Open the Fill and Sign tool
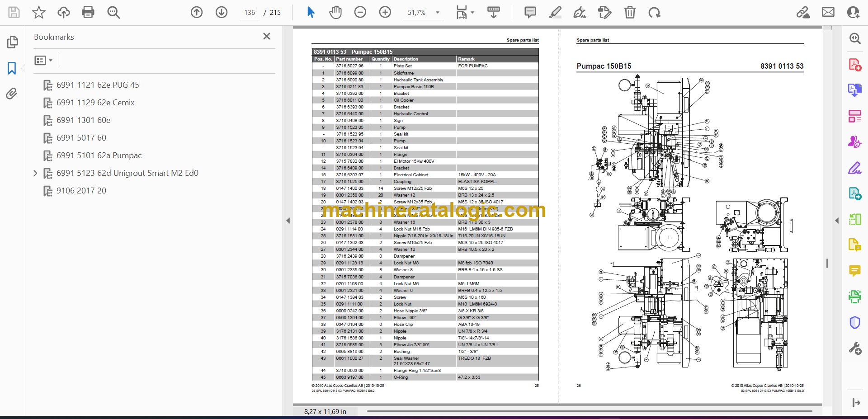 click(855, 168)
